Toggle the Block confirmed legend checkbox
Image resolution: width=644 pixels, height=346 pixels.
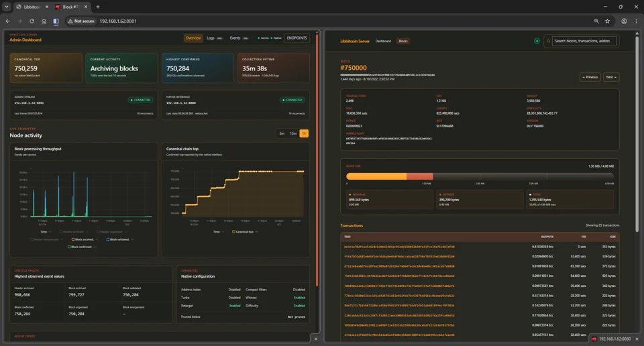click(69, 247)
